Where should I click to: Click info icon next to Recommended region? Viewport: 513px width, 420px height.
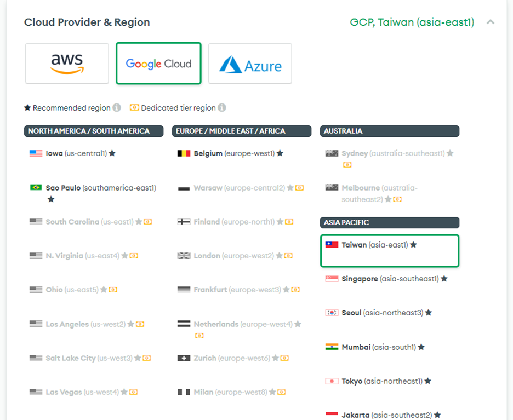click(117, 108)
